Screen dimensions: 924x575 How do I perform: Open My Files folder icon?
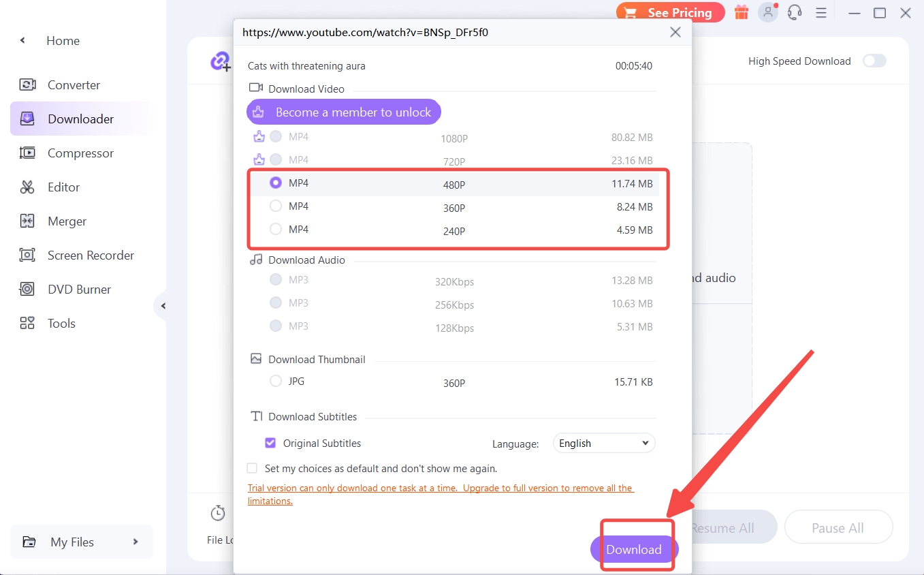pos(29,542)
